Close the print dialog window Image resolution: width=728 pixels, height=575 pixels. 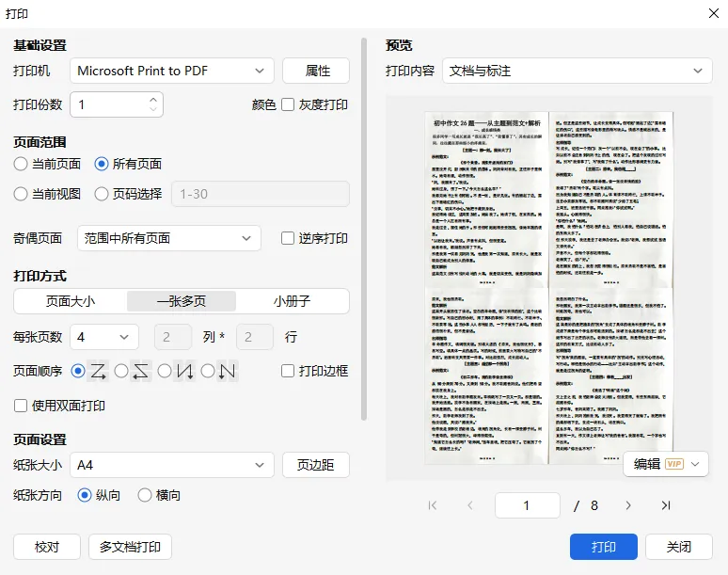pyautogui.click(x=714, y=13)
